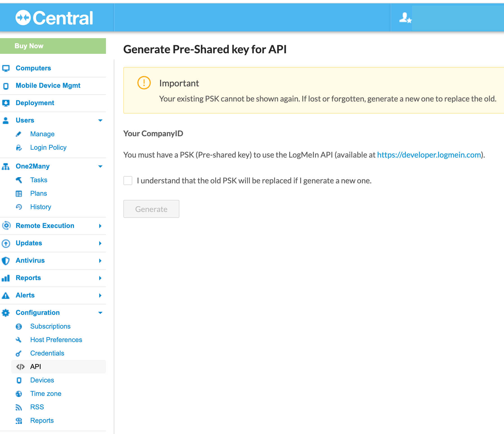Screen dimensions: 504x434
Task: Click the Configuration gear icon
Action: pyautogui.click(x=6, y=313)
